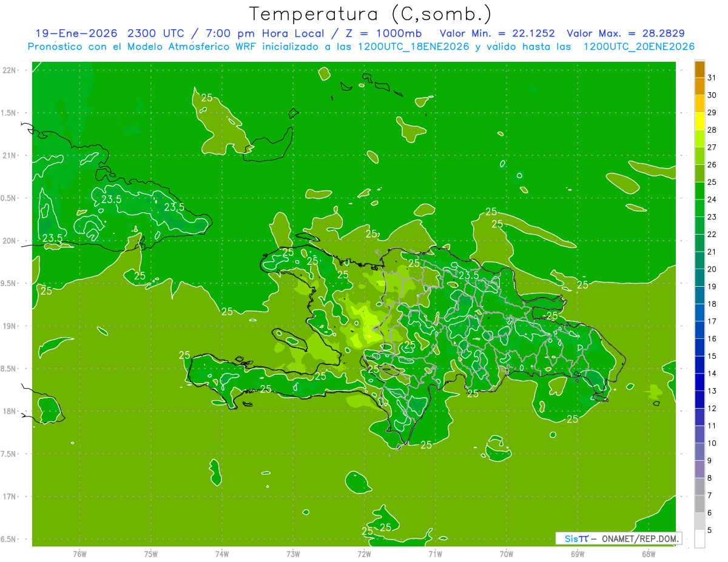Click the 72W longitude axis label
Viewport: 728px width, 562px height.
pyautogui.click(x=364, y=554)
